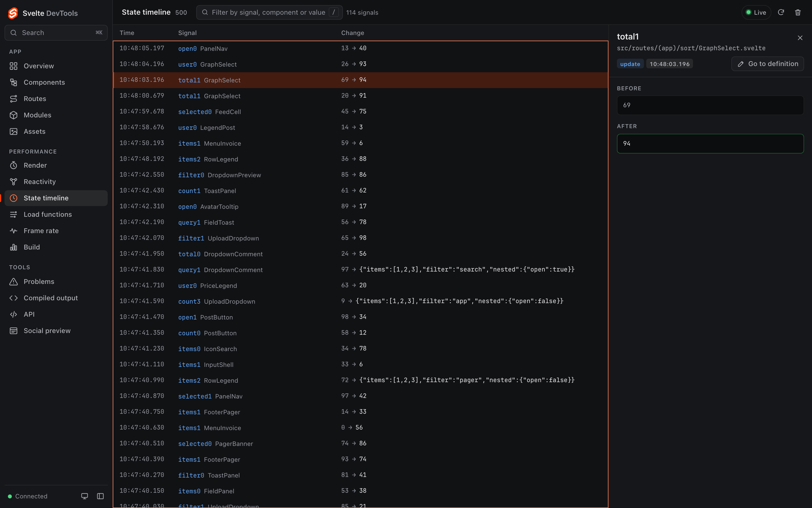The image size is (812, 508).
Task: Open Modules in the sidebar
Action: (x=56, y=115)
